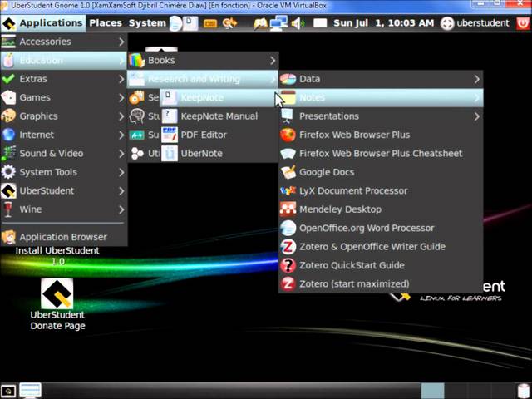The width and height of the screenshot is (532, 399).
Task: Expand the Accessories arrow
Action: click(x=121, y=42)
